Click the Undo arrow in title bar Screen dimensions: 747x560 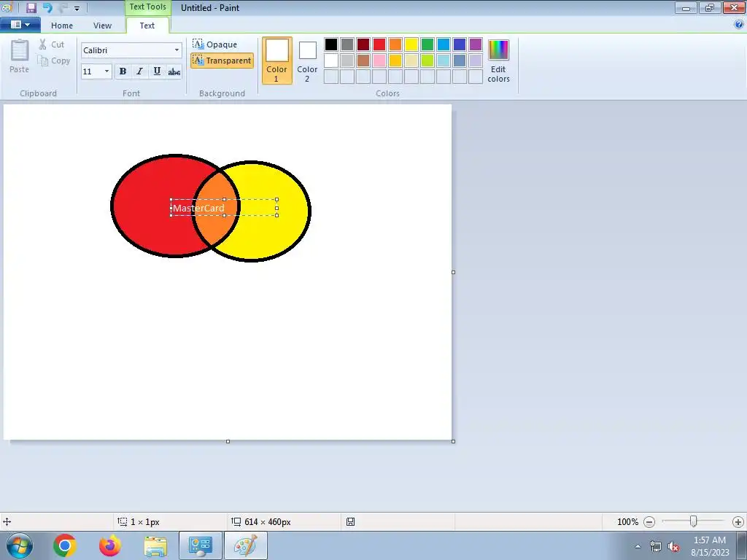point(47,7)
